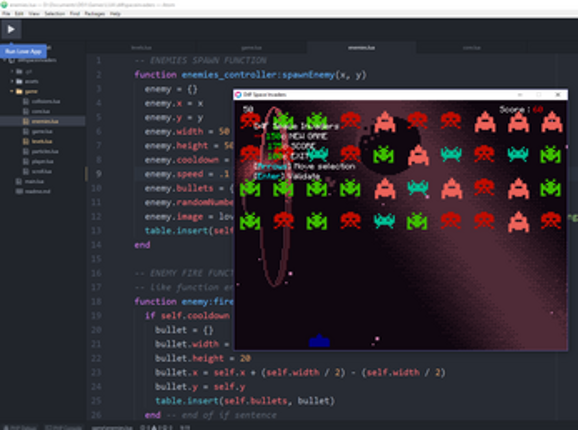Click the file icon beside tree core.lua
Viewport: 578px width, 430px height.
pos(26,111)
